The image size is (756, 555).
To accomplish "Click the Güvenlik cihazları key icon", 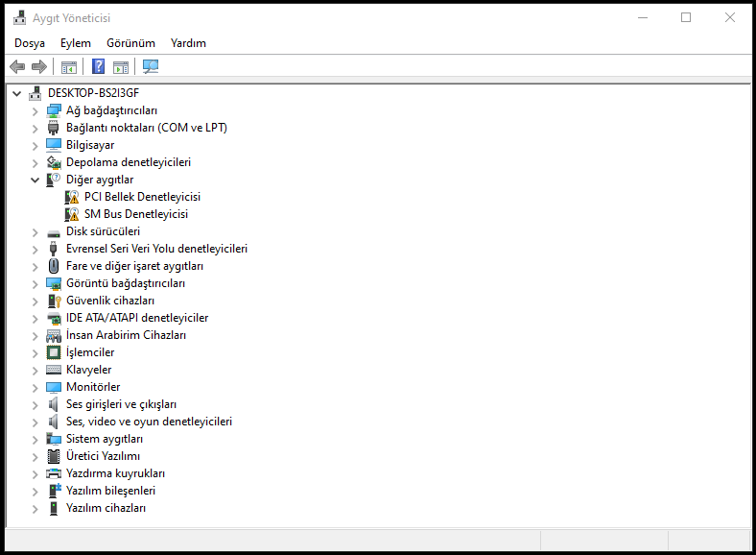I will point(54,301).
